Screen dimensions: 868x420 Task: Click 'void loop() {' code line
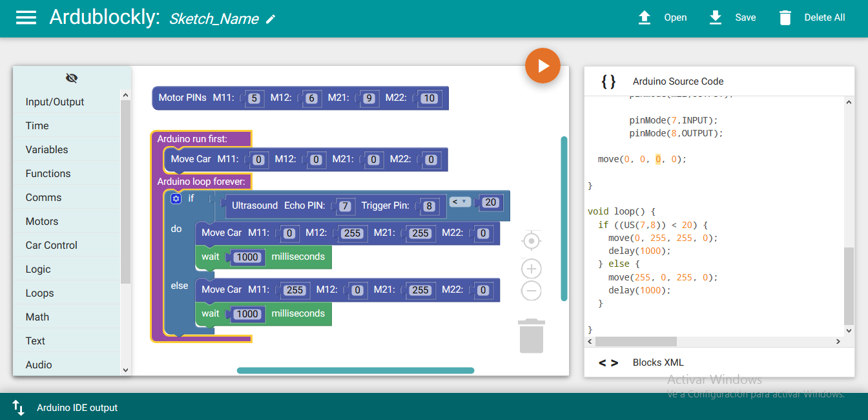[621, 211]
